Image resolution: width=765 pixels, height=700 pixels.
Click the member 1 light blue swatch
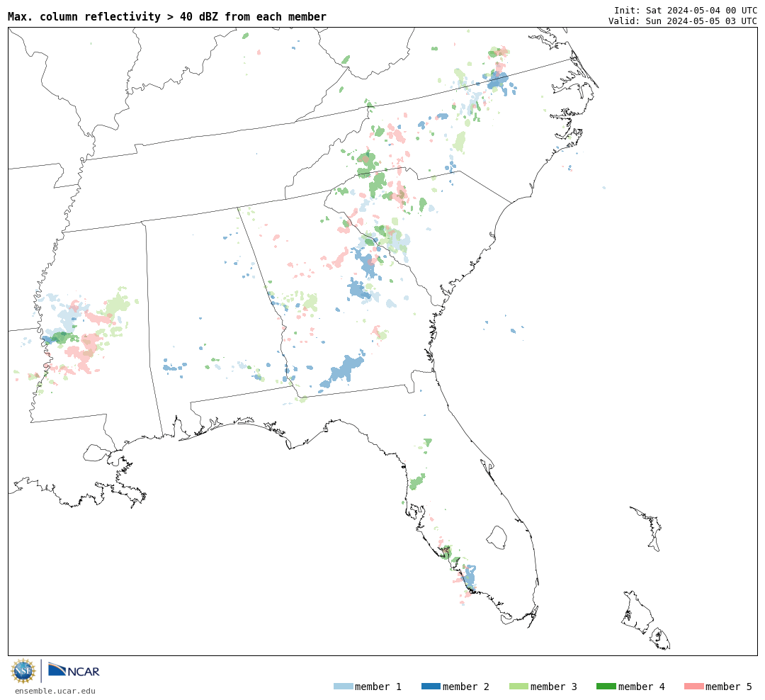coord(343,687)
